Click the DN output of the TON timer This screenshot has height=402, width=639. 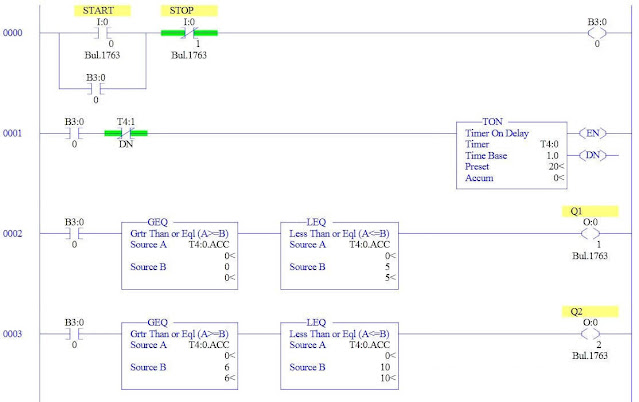[593, 155]
